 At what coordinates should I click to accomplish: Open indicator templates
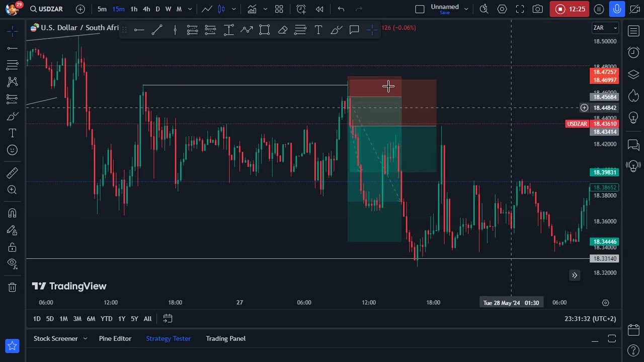(x=279, y=9)
